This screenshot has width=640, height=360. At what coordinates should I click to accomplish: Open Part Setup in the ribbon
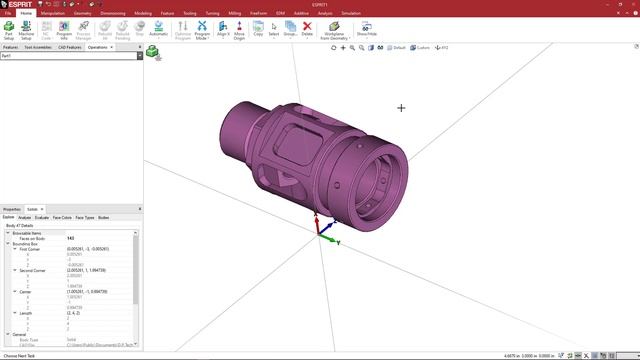coord(9,30)
